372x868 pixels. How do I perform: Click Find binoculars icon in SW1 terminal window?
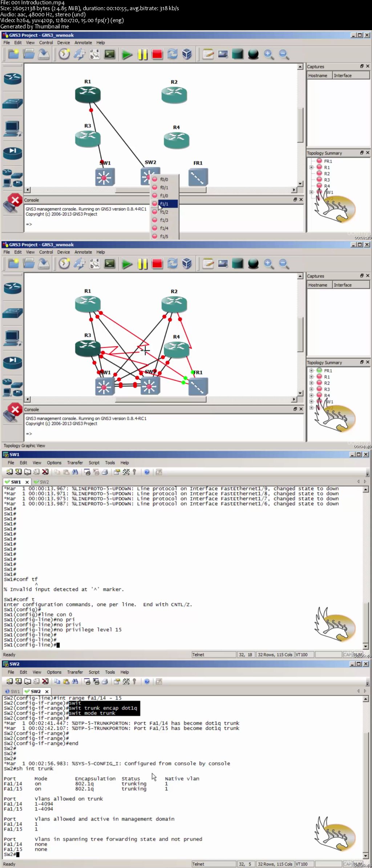coord(75,472)
